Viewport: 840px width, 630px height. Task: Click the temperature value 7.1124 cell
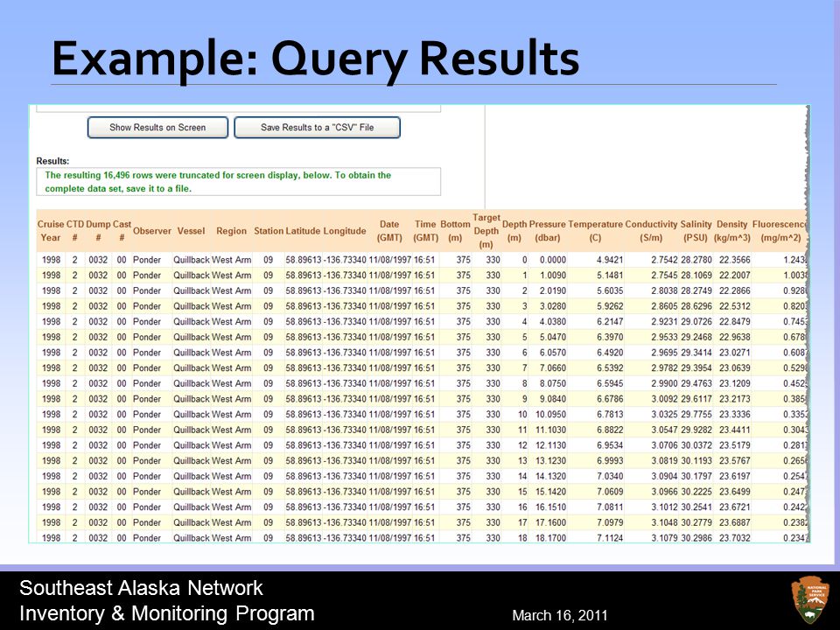click(610, 538)
